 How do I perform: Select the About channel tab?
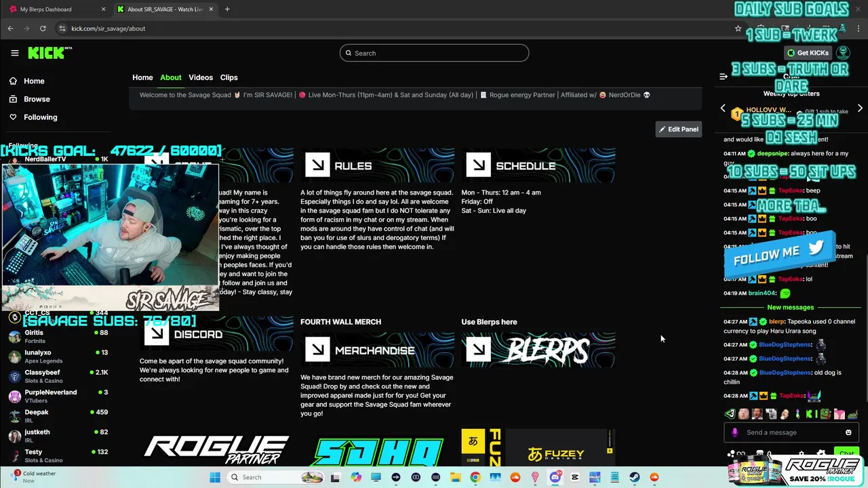click(171, 77)
